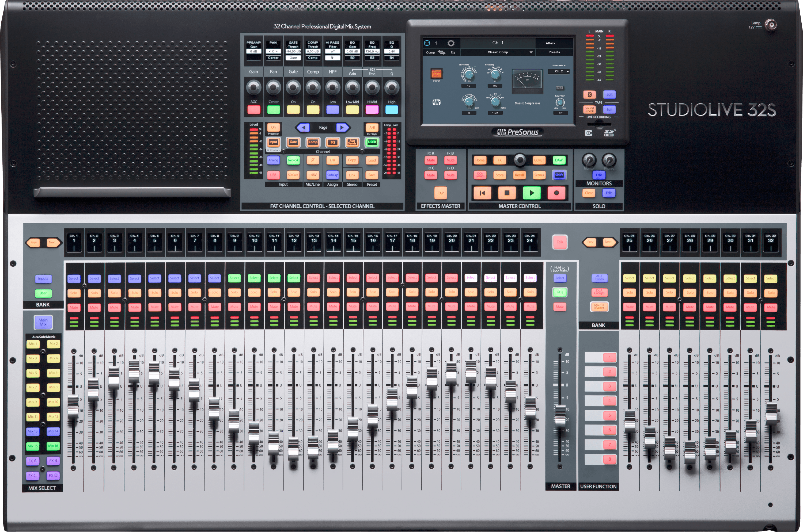
Task: Open the Classic Comp model dropdown
Action: click(x=498, y=52)
